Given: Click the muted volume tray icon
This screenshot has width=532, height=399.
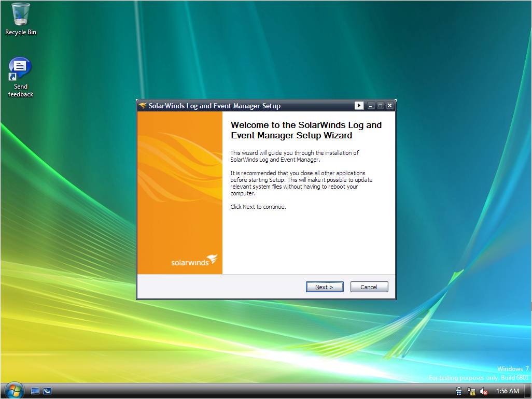Looking at the screenshot, I should tap(484, 392).
